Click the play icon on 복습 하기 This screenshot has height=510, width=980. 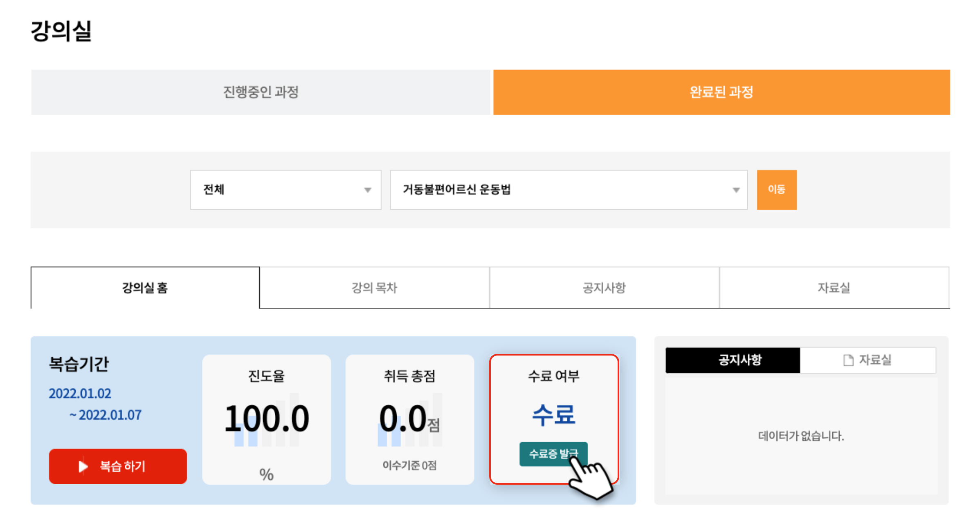(x=83, y=466)
